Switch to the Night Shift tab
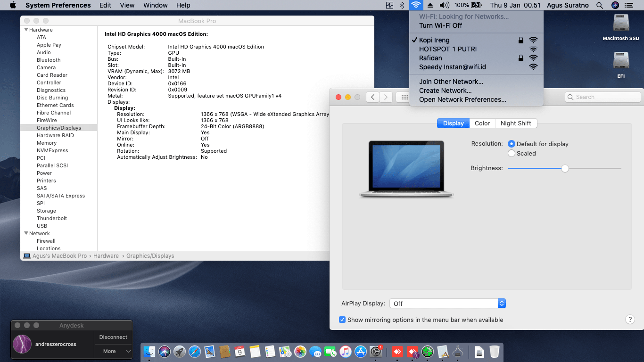 tap(516, 123)
